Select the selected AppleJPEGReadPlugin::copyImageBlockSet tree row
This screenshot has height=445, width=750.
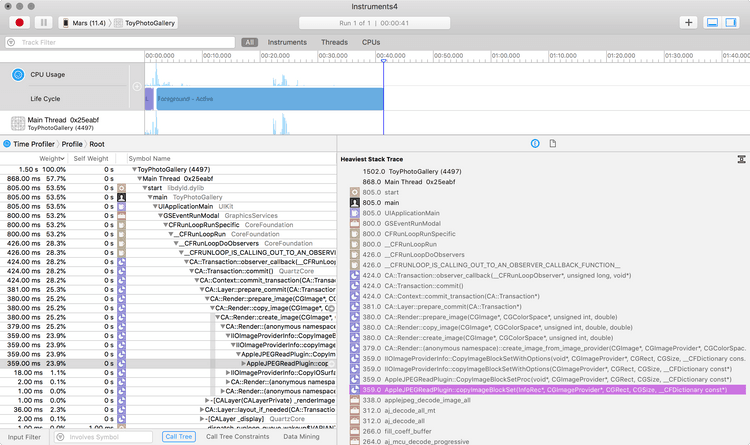168,364
